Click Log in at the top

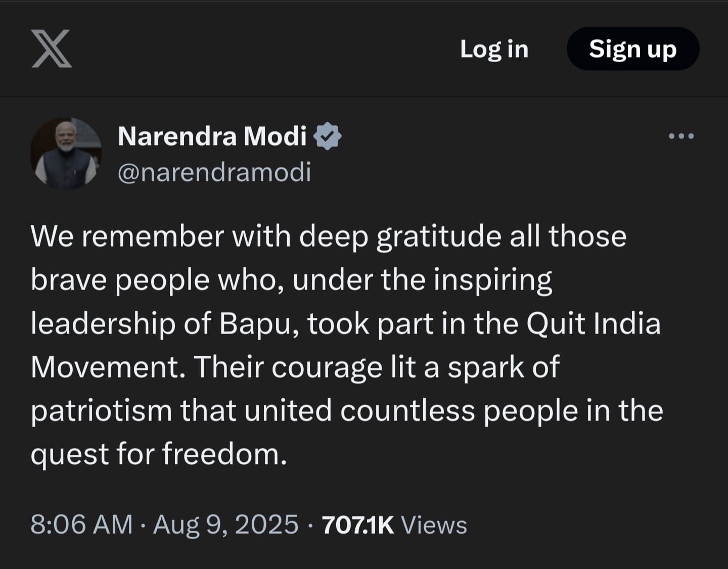click(x=494, y=49)
